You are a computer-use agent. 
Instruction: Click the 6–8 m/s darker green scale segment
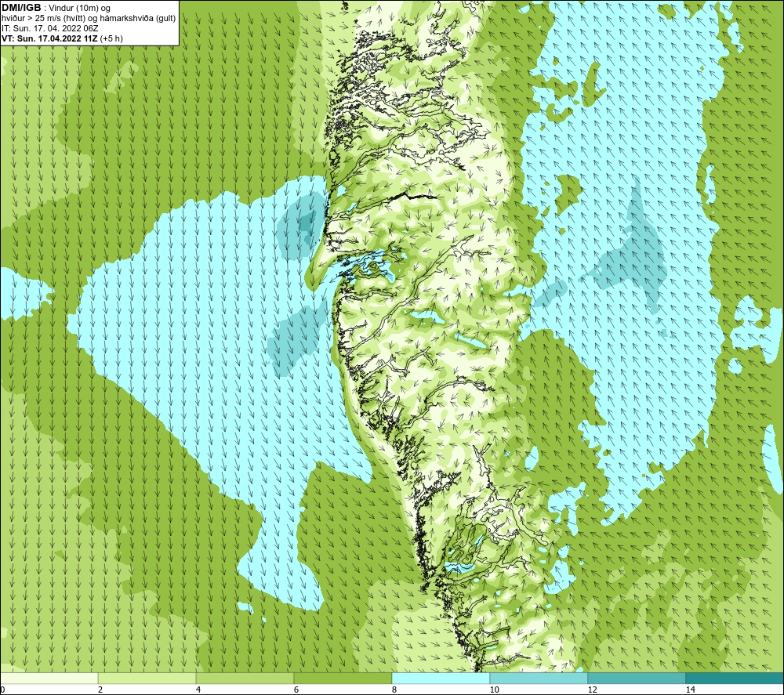(343, 678)
